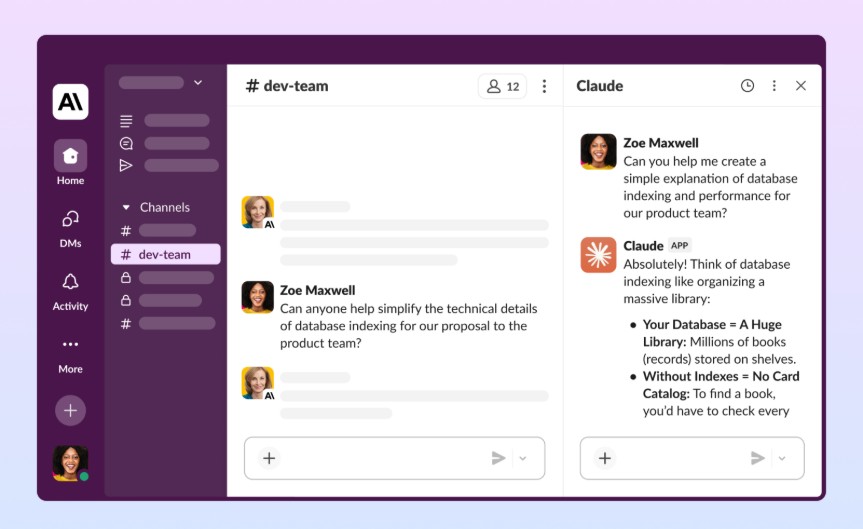
Task: Open DMs from the sidebar
Action: pos(70,219)
